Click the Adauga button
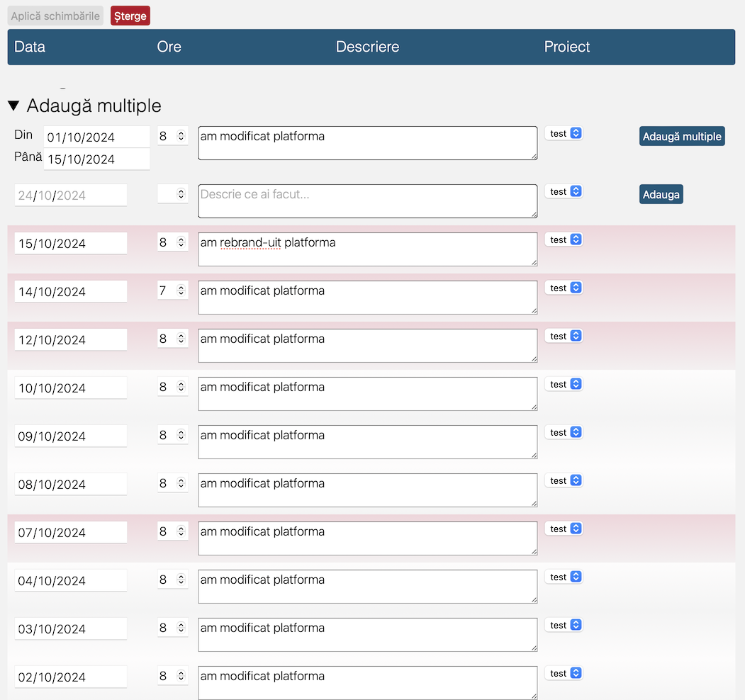The height and width of the screenshot is (700, 745). tap(661, 194)
